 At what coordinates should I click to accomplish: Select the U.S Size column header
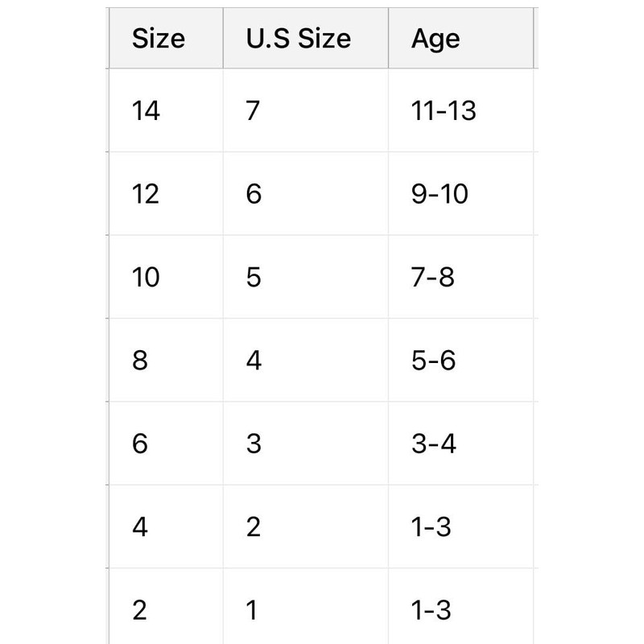pos(299,39)
